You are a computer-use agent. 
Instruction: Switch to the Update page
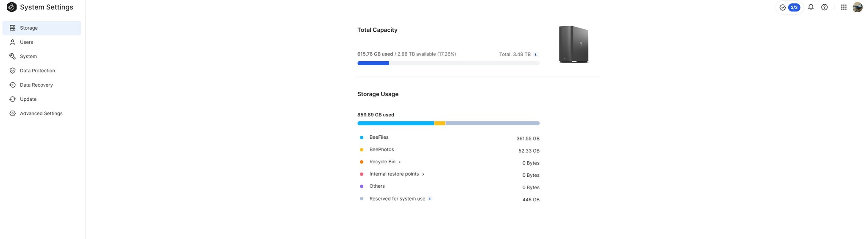point(28,99)
